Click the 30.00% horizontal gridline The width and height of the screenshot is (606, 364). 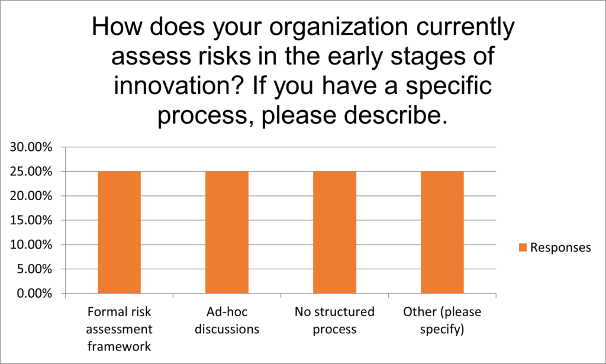(281, 147)
